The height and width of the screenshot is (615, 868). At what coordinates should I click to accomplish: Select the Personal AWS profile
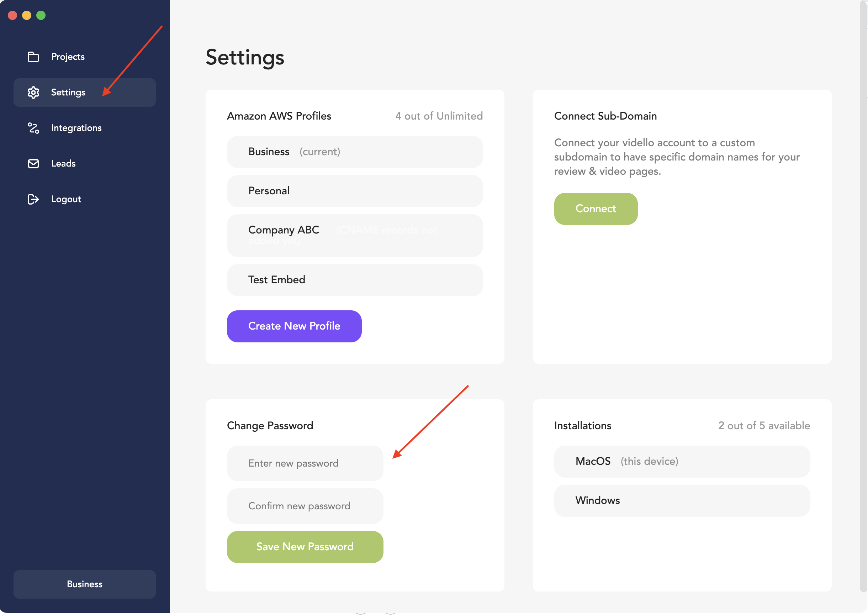coord(355,191)
